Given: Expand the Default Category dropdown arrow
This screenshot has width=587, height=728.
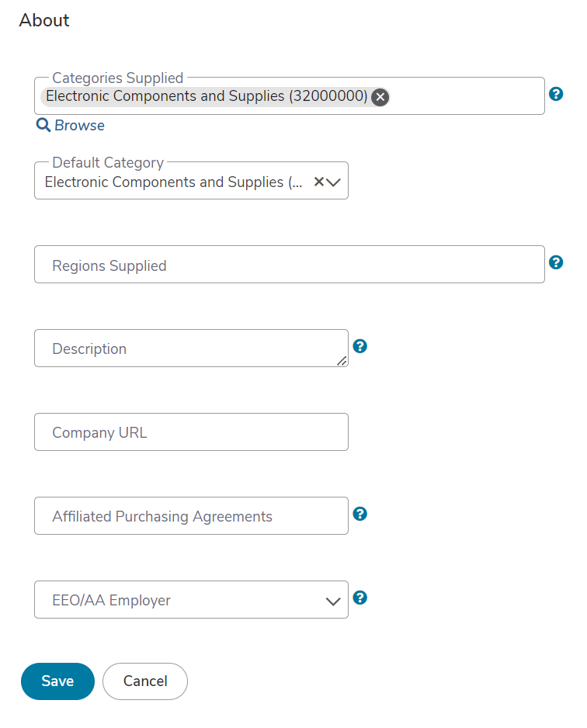Looking at the screenshot, I should pos(333,182).
